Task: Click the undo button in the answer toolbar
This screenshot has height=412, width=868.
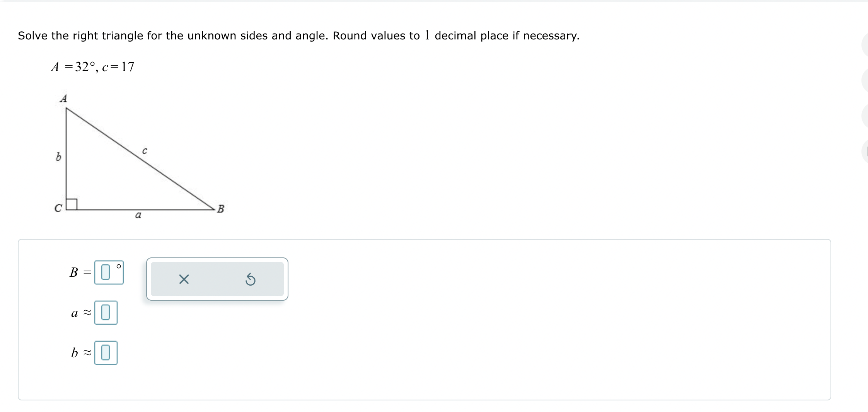Action: pyautogui.click(x=251, y=279)
